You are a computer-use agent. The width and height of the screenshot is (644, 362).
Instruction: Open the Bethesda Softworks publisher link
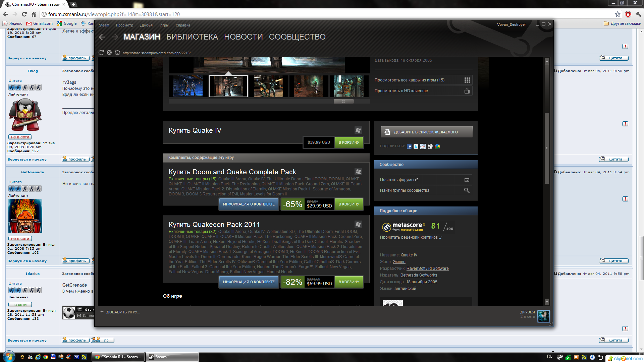419,275
